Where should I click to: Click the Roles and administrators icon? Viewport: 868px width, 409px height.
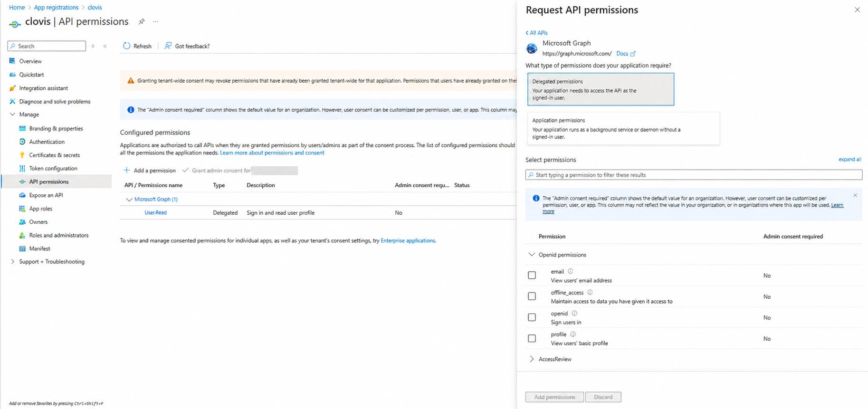coord(22,235)
